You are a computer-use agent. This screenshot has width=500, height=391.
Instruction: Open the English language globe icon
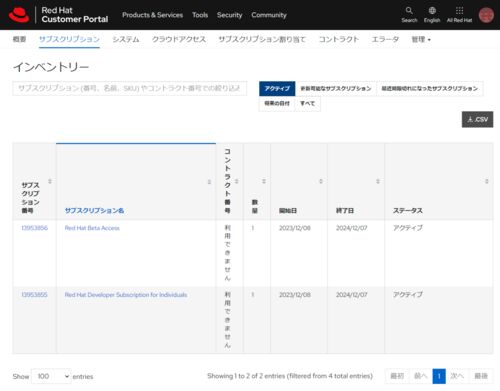(432, 15)
